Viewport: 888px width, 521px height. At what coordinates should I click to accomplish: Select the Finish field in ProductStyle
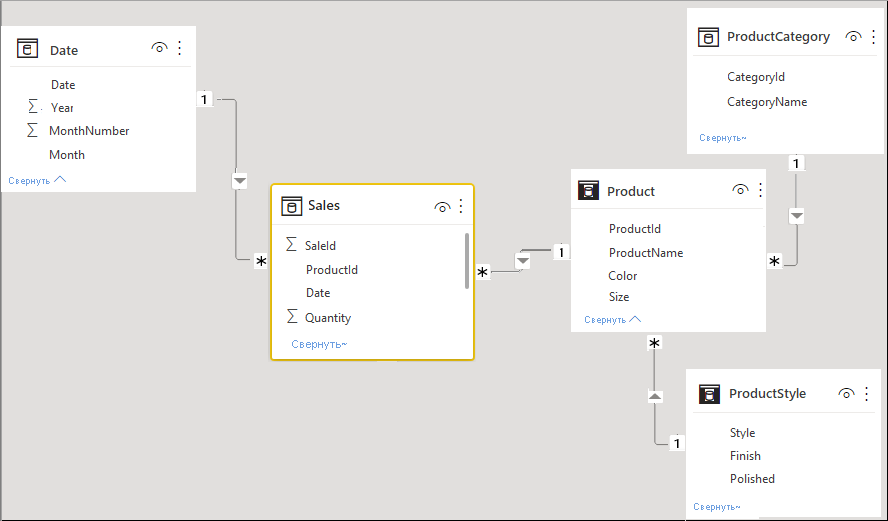pos(745,456)
